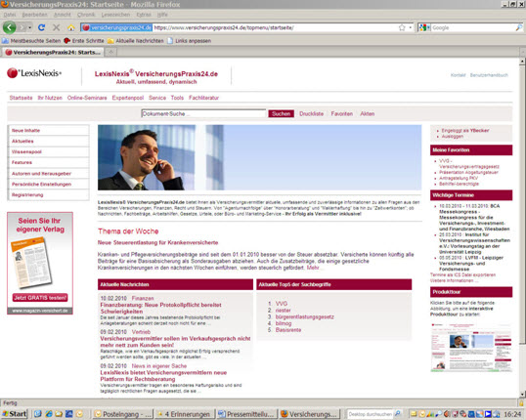The height and width of the screenshot is (420, 526).
Task: Open a new tab with the plus button
Action: [110, 52]
